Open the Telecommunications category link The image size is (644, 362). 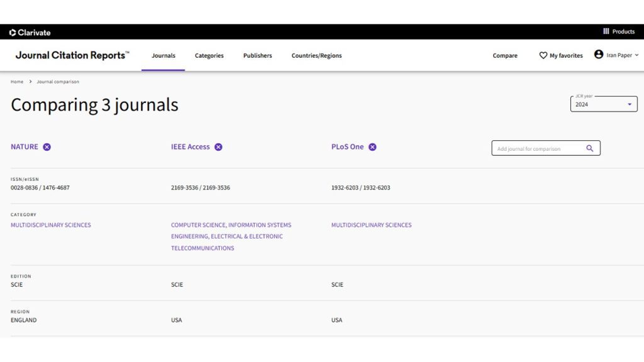[203, 248]
